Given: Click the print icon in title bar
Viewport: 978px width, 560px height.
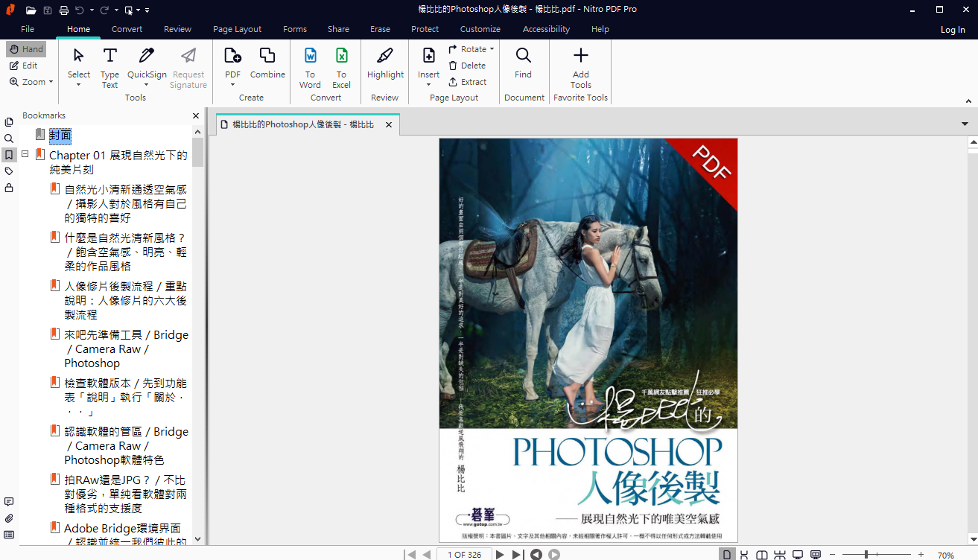Looking at the screenshot, I should (x=64, y=10).
